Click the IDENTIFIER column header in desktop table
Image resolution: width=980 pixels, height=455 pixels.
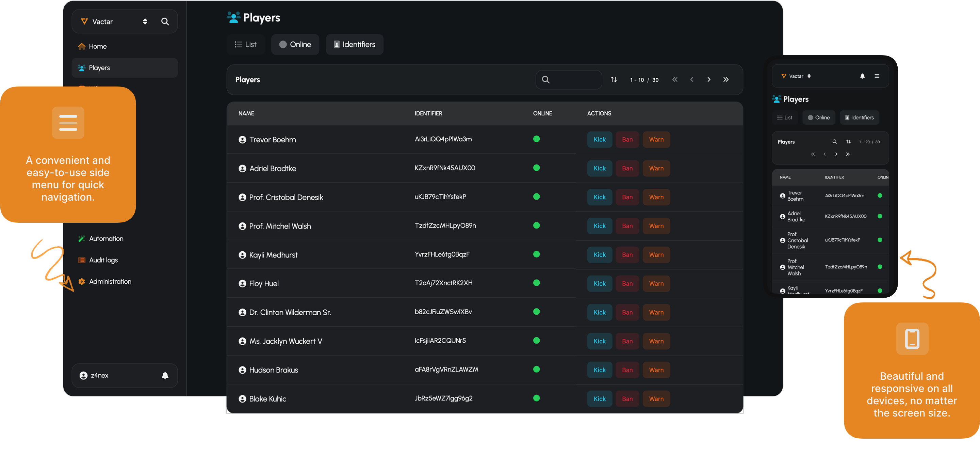click(x=428, y=113)
